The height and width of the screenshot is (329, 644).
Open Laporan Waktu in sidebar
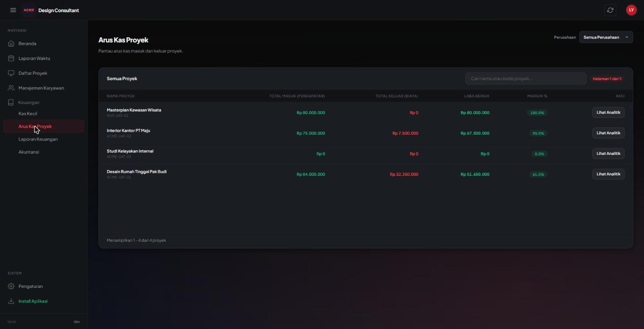click(x=44, y=58)
